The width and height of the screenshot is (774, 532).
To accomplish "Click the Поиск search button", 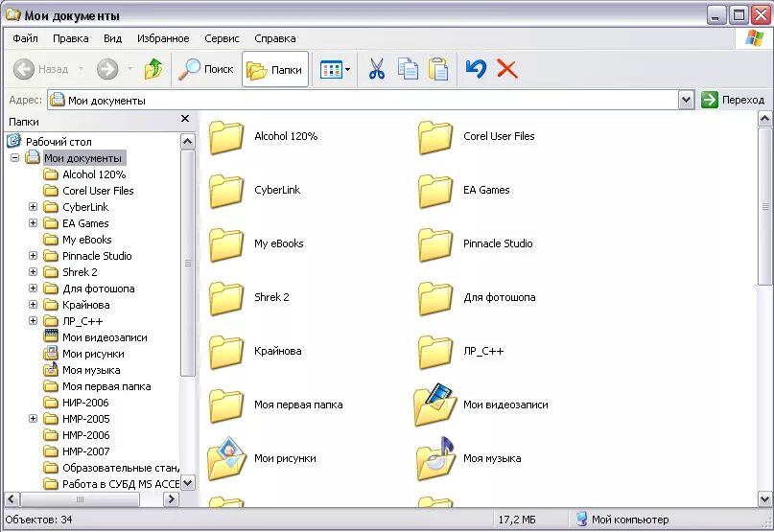I will click(205, 69).
